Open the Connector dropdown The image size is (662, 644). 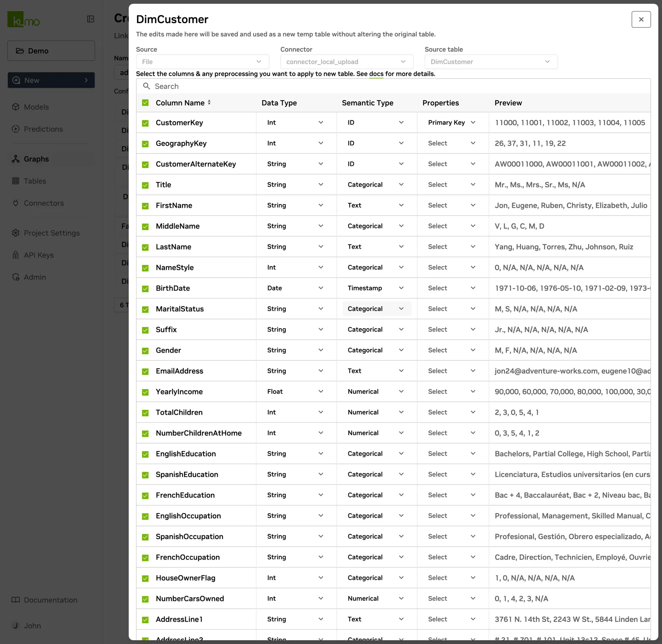pyautogui.click(x=347, y=62)
